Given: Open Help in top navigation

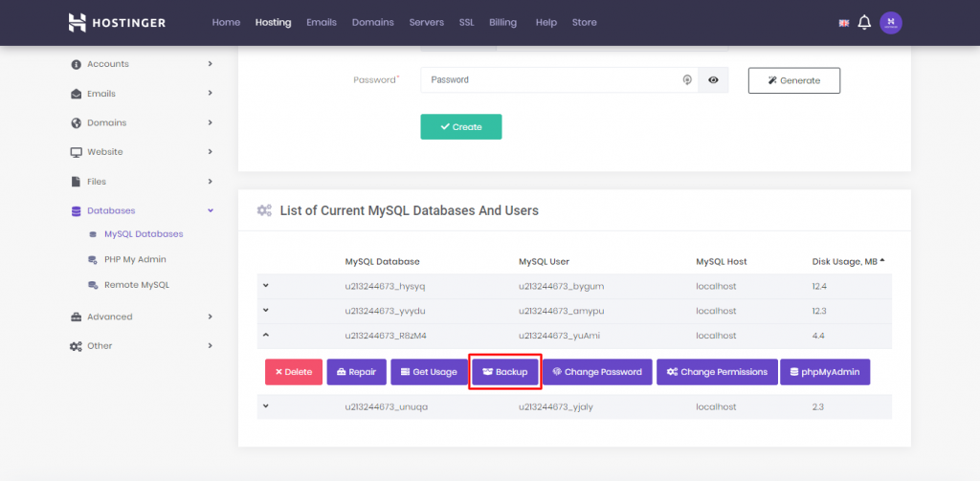Looking at the screenshot, I should (x=546, y=23).
